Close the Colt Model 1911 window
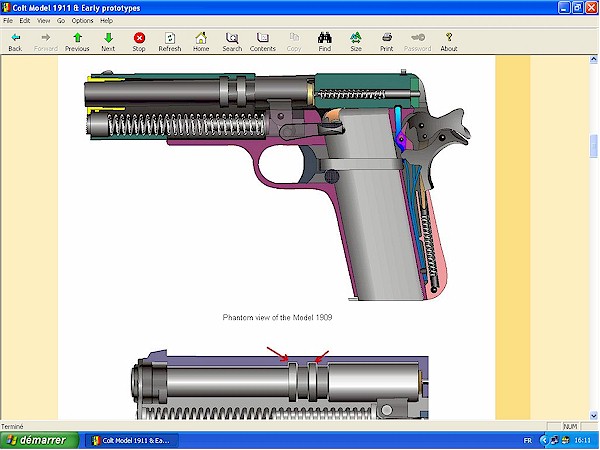 592,8
